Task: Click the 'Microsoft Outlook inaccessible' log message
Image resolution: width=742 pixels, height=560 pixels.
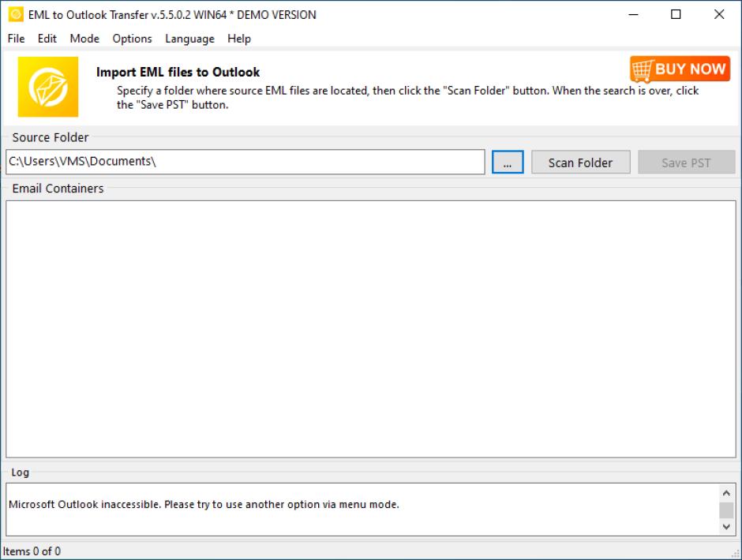Action: point(204,504)
